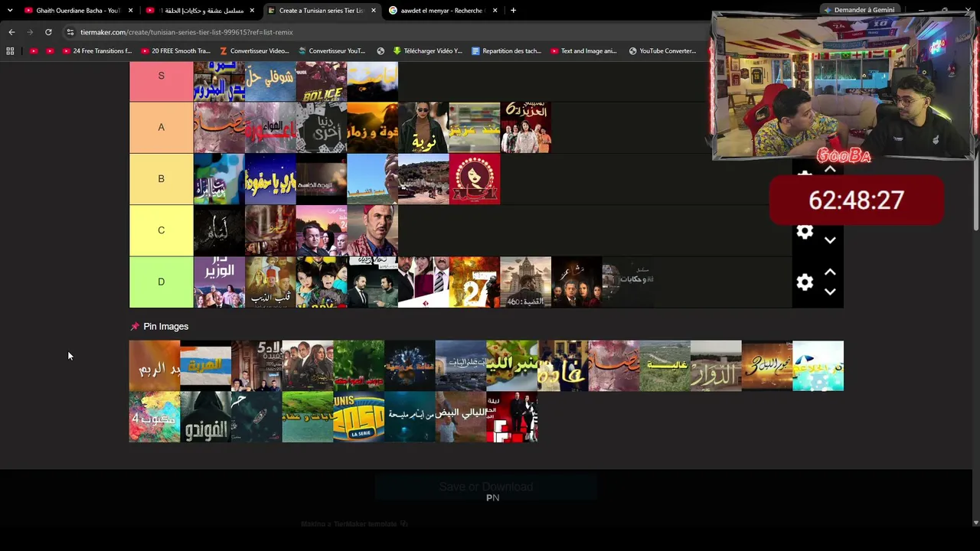Close the 'Ghaith Ouerdiane Bacha' tab
The width and height of the screenshot is (980, 551).
tap(130, 11)
